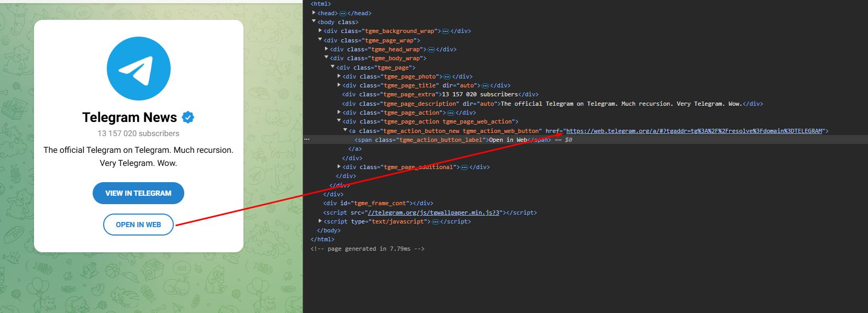The height and width of the screenshot is (313, 868).
Task: Collapse the tgme_page div node
Action: click(x=333, y=67)
